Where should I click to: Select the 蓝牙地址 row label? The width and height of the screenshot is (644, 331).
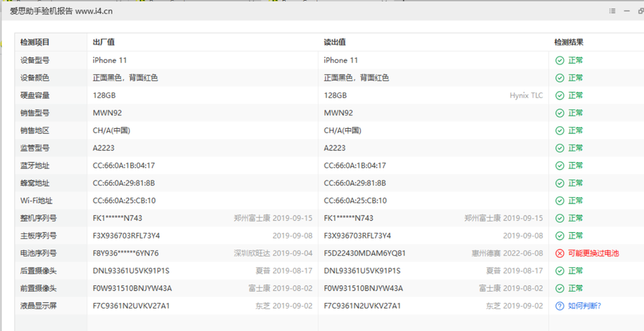point(35,165)
